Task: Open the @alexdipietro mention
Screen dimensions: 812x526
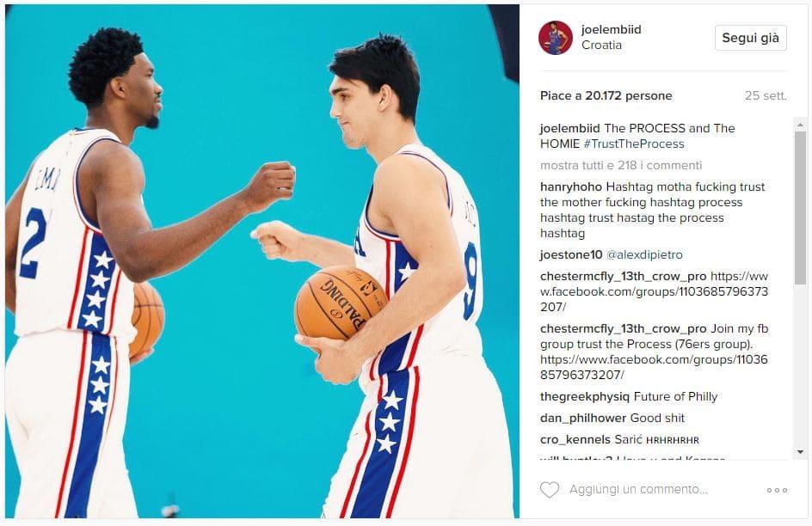Action: click(644, 255)
